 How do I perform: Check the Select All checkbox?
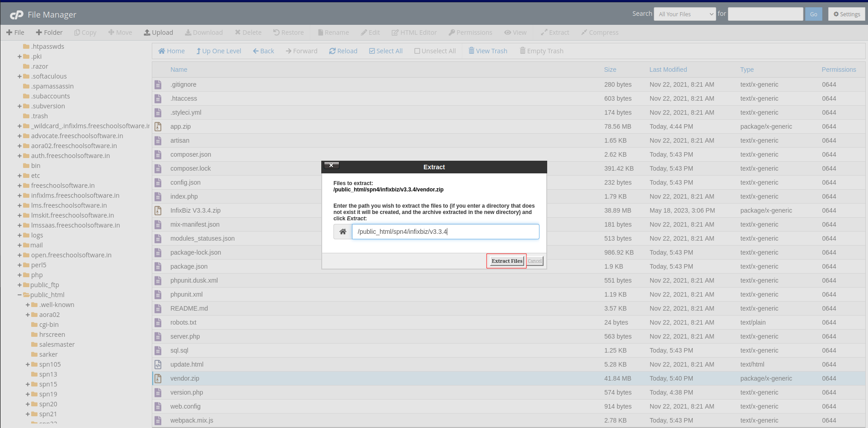372,51
